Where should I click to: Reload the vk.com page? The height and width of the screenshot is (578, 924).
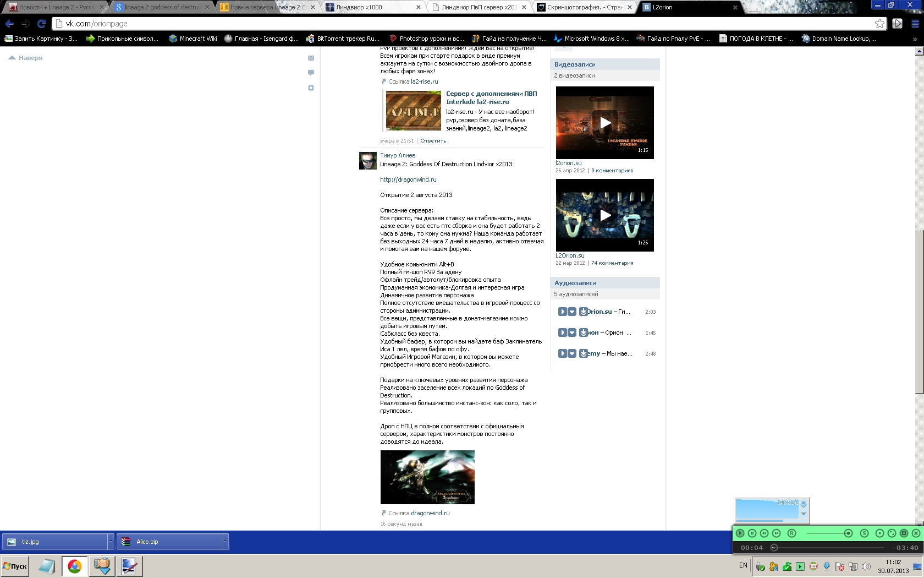click(x=41, y=24)
